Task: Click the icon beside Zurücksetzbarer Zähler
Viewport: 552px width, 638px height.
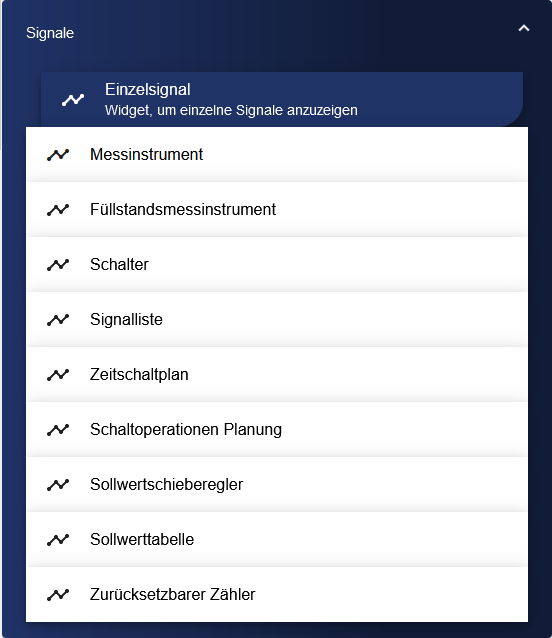Action: point(58,594)
